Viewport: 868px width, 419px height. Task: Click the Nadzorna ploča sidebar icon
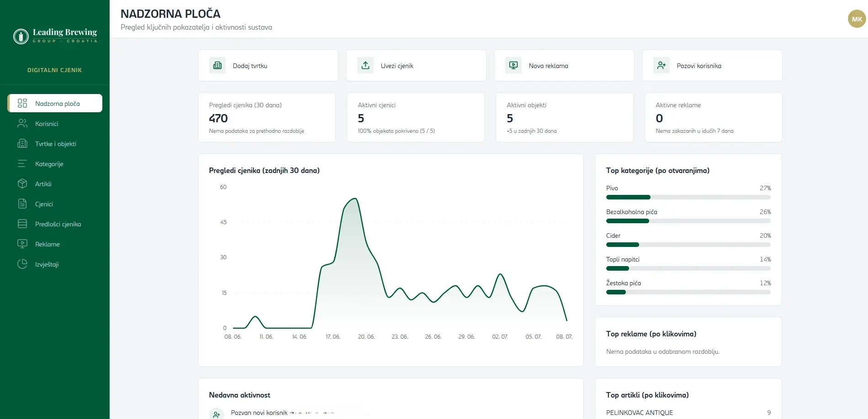(22, 103)
